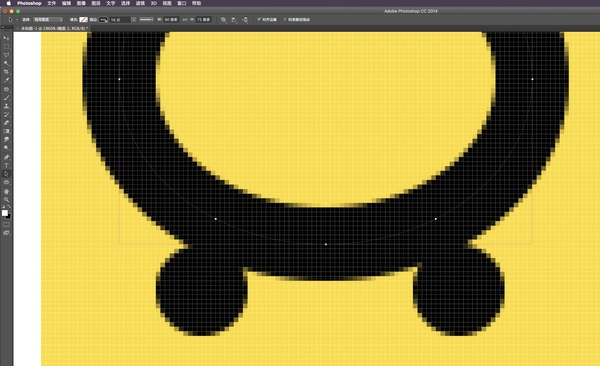Open the 滤镜 menu
The image size is (600, 366).
pos(140,3)
